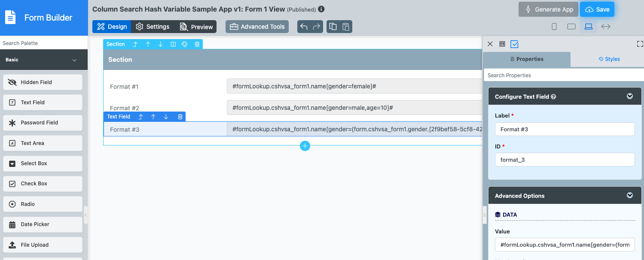Click the Save button
The image size is (644, 260).
[x=597, y=9]
